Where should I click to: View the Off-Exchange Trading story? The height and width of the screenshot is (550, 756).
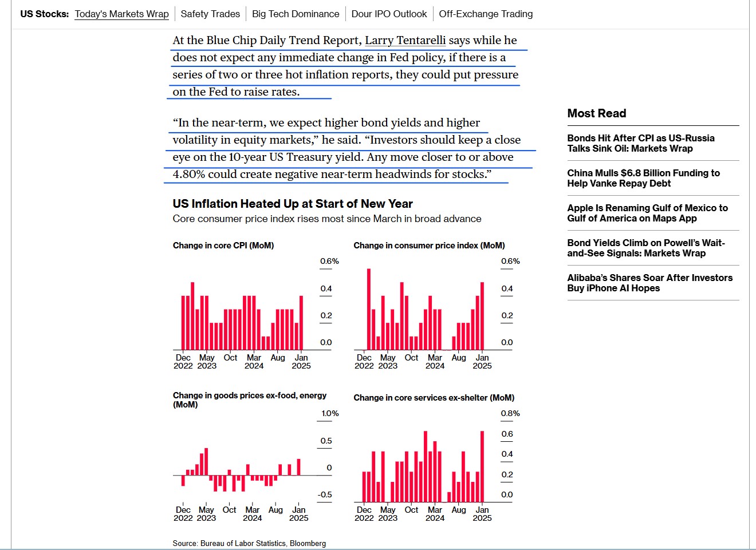[x=486, y=14]
